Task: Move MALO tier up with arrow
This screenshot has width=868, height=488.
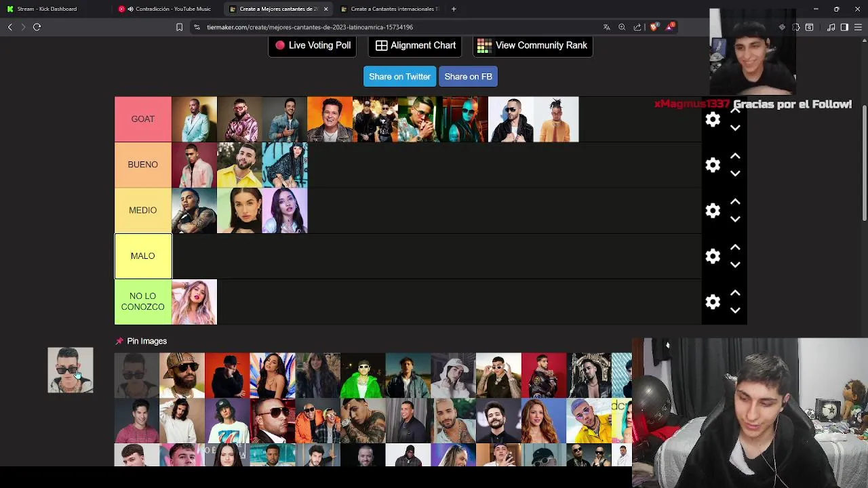Action: tap(735, 247)
